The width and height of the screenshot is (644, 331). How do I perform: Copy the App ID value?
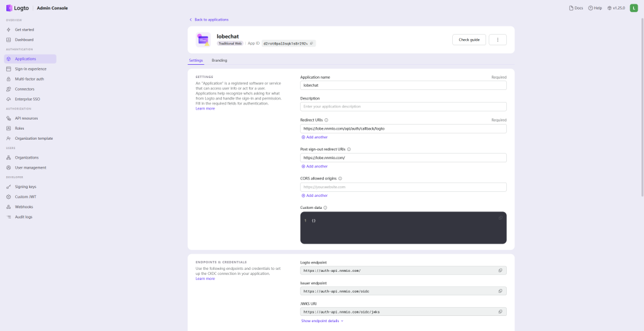[x=312, y=43]
